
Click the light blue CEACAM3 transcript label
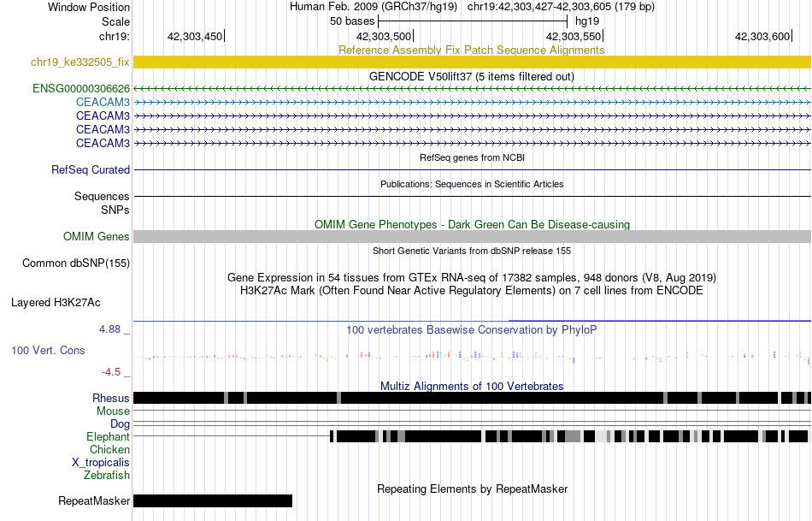tap(103, 102)
